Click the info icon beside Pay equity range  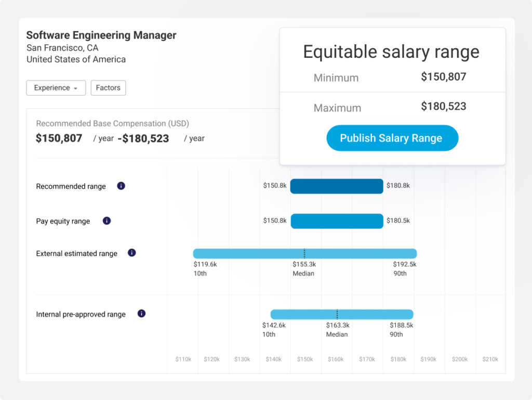(x=107, y=221)
